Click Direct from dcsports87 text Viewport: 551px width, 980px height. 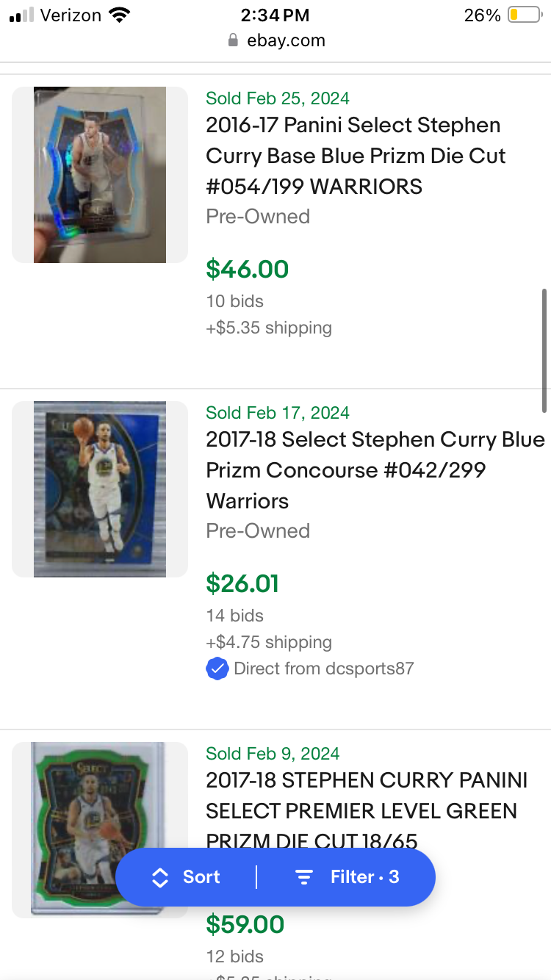click(x=324, y=669)
